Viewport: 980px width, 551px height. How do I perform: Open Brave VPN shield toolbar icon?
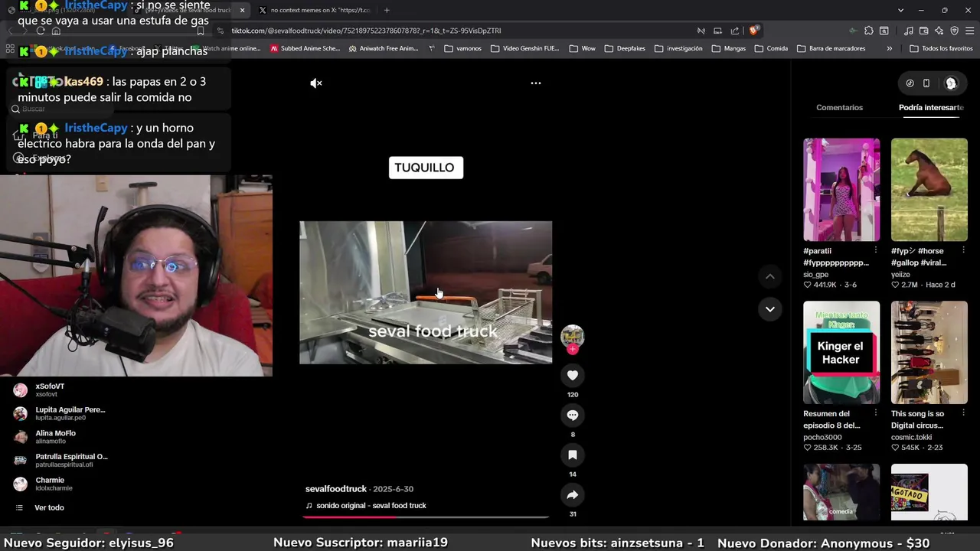tap(954, 31)
